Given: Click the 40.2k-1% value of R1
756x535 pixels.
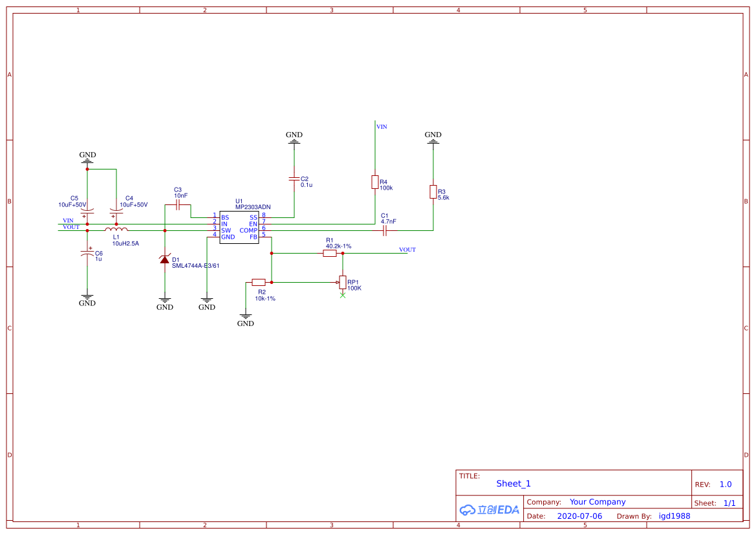Looking at the screenshot, I should tap(338, 246).
